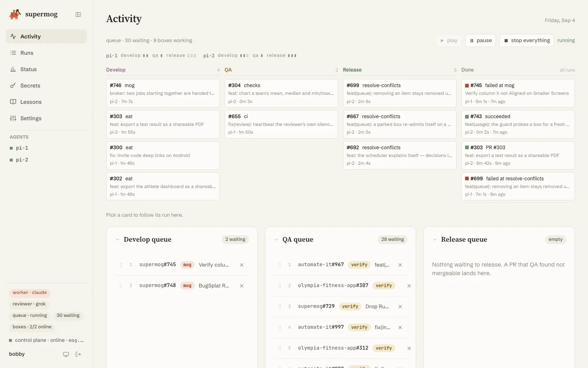
Task: Collapse the sidebar panel icon
Action: tap(78, 15)
